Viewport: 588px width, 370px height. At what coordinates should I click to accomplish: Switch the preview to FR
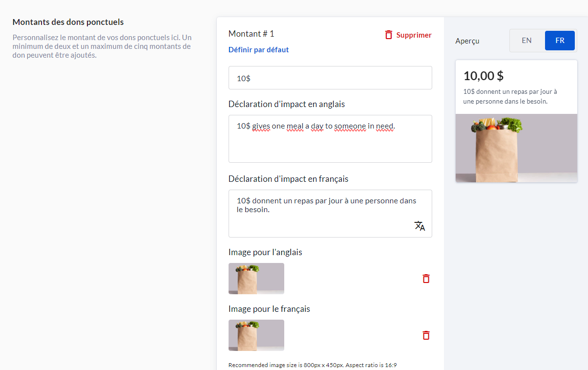pos(560,41)
